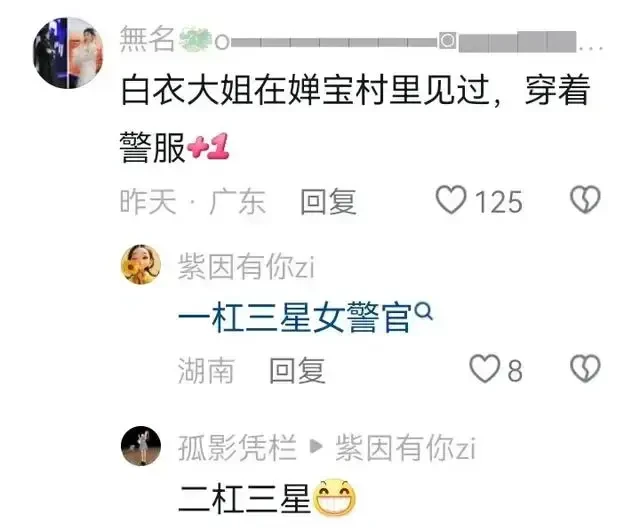Tap the 125 like count
The image size is (640, 531).
(499, 202)
